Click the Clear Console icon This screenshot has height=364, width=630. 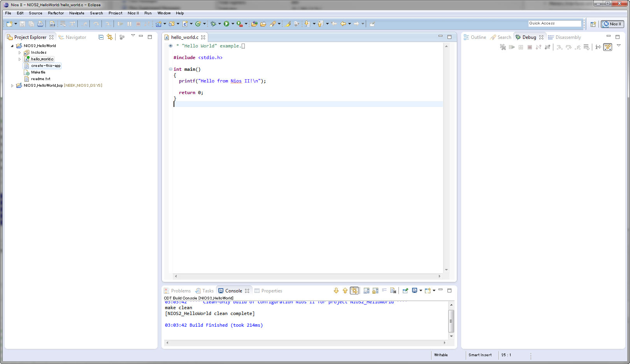tap(393, 291)
